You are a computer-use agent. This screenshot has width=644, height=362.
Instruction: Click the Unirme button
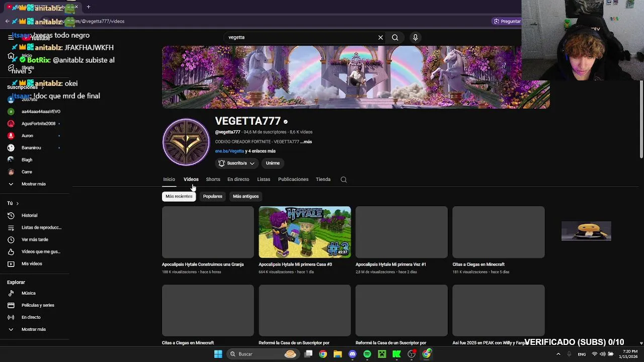(273, 163)
